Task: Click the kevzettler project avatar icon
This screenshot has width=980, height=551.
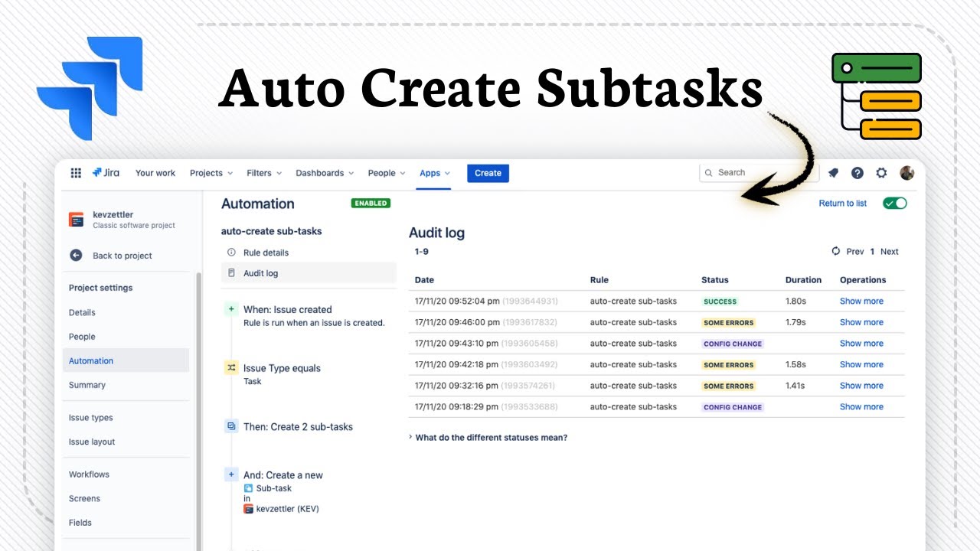Action: (x=76, y=220)
